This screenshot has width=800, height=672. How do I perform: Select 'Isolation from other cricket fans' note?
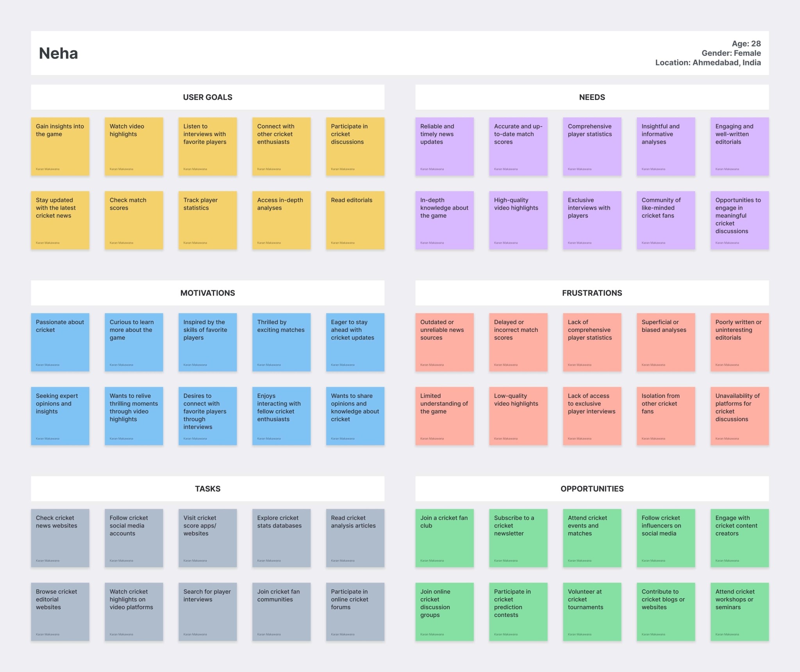point(666,416)
